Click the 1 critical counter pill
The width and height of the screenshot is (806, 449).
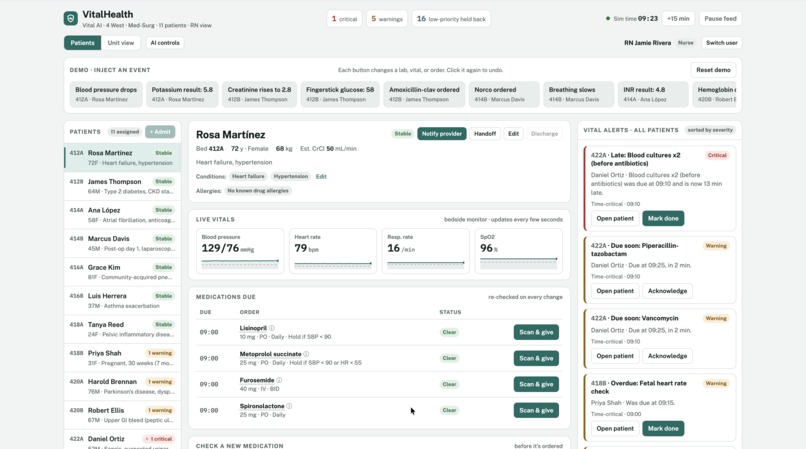[344, 19]
